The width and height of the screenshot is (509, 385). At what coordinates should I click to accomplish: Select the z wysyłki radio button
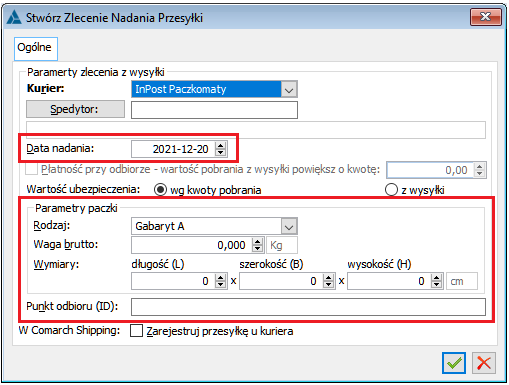pyautogui.click(x=391, y=190)
